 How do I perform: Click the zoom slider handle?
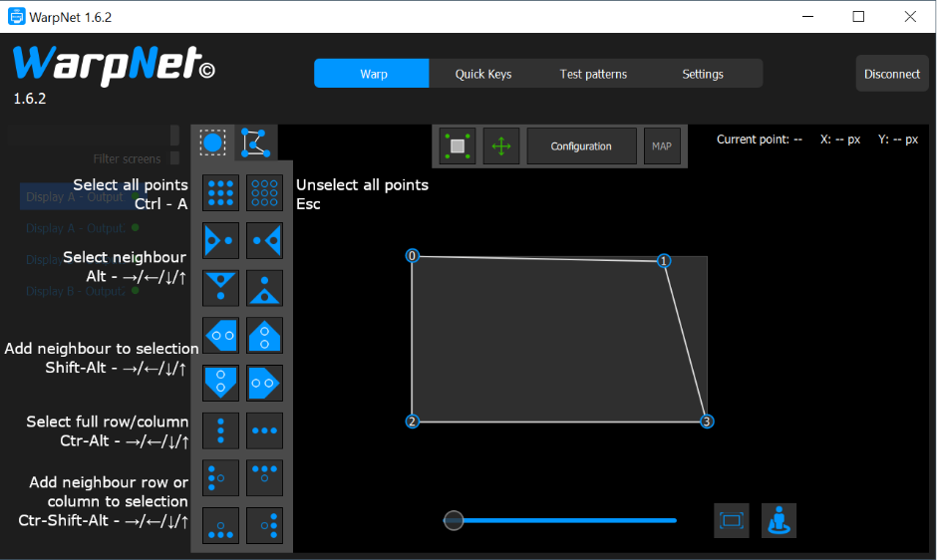pyautogui.click(x=454, y=520)
